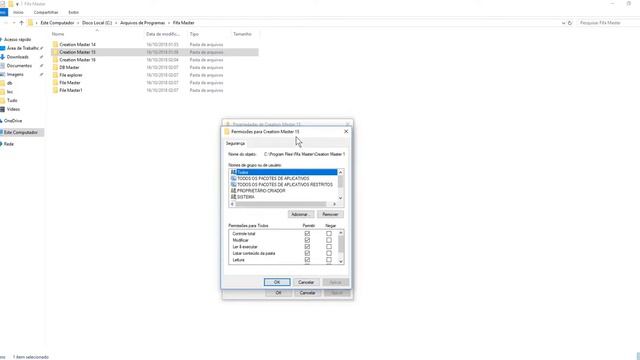Toggle Permitir checkbox for Listar conteúdo da pasta
Screen dimensions: 640x360
[x=307, y=253]
